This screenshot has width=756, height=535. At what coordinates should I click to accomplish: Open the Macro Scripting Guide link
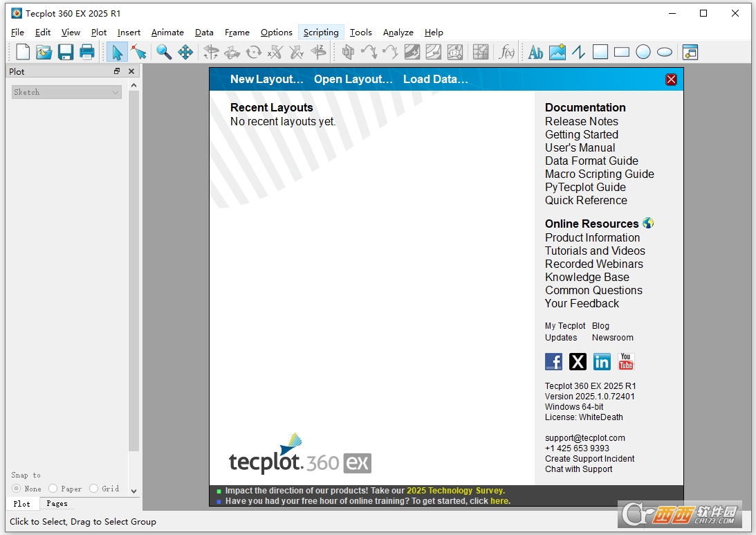(x=599, y=174)
